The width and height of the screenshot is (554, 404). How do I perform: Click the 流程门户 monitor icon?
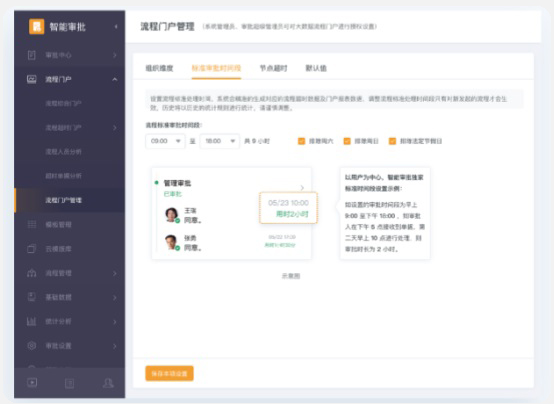click(x=32, y=80)
